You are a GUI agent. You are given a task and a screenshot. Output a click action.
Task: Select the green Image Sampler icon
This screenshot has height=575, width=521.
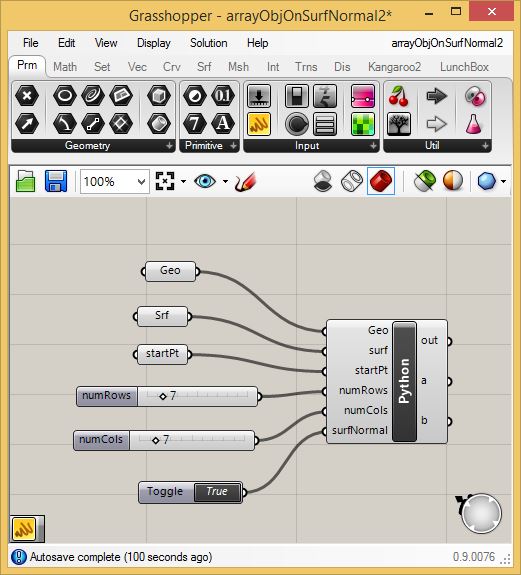[x=363, y=124]
